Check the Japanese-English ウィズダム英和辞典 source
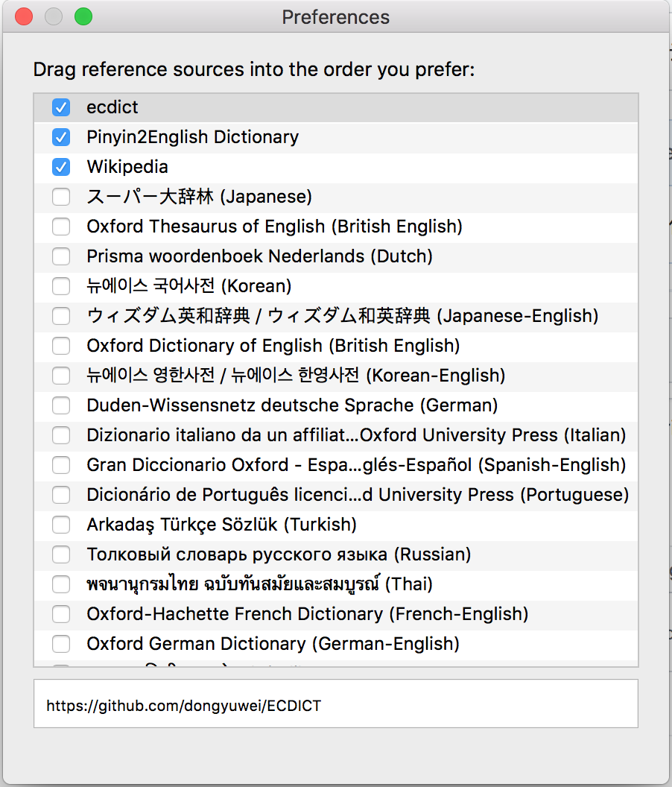This screenshot has width=672, height=787. (x=60, y=316)
